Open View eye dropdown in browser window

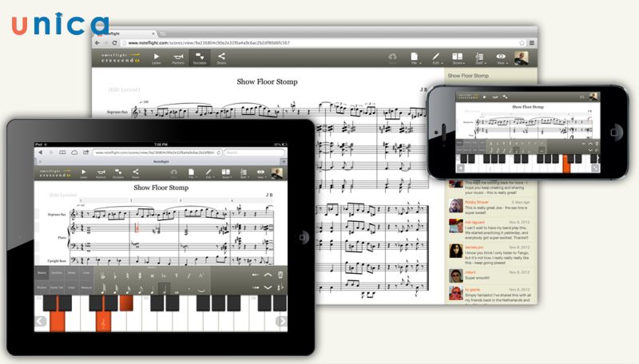click(501, 58)
